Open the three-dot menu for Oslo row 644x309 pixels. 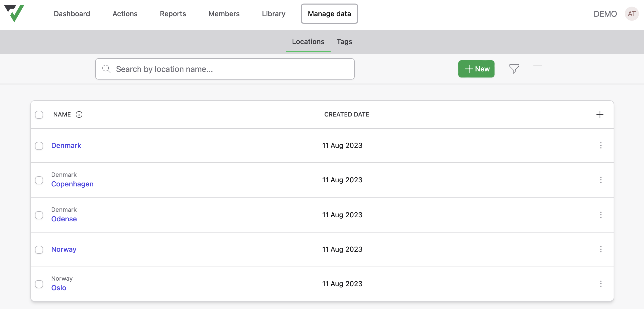pyautogui.click(x=601, y=284)
